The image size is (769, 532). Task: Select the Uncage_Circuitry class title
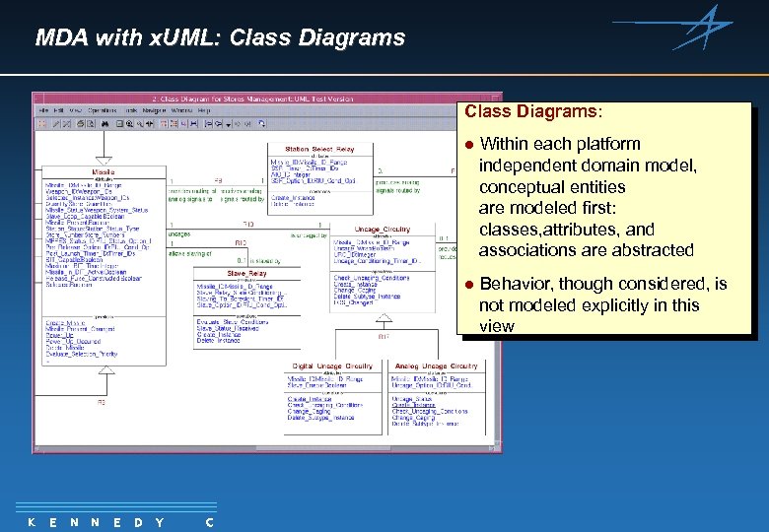[383, 230]
